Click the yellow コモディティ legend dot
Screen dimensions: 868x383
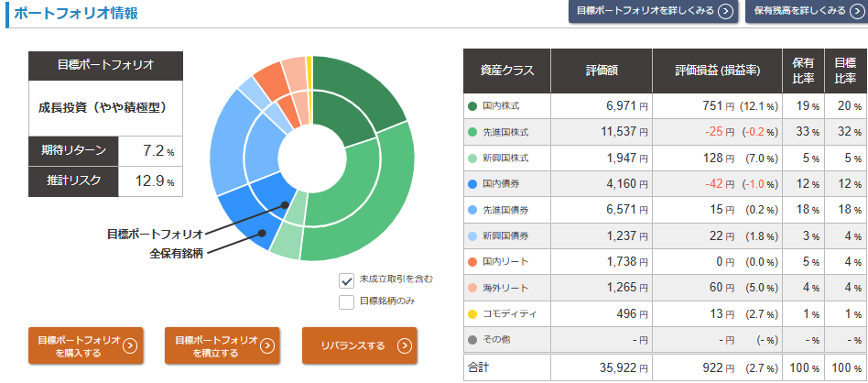[x=472, y=314]
